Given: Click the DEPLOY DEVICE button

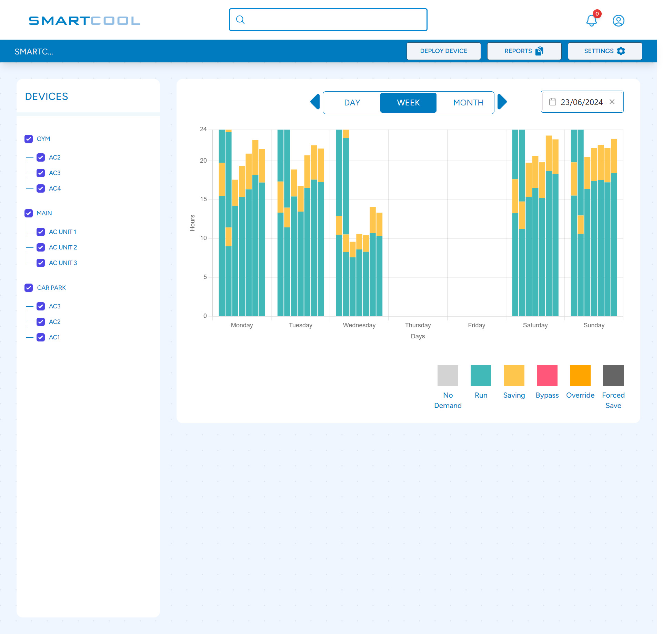Looking at the screenshot, I should click(444, 51).
